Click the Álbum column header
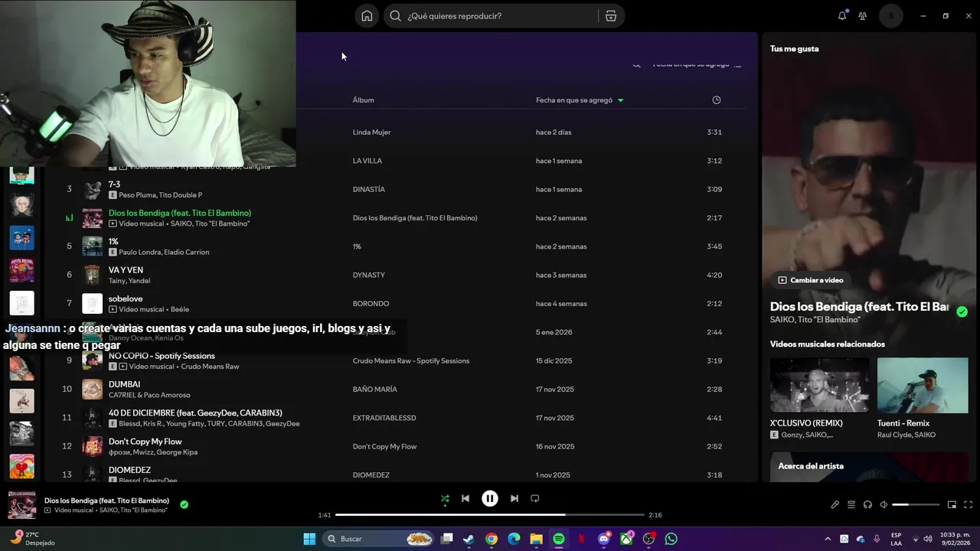Image resolution: width=980 pixels, height=551 pixels. click(x=363, y=100)
